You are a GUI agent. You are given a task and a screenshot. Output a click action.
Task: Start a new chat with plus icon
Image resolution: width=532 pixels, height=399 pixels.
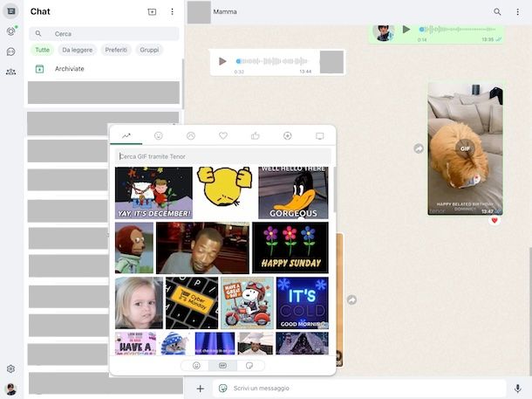pos(152,12)
